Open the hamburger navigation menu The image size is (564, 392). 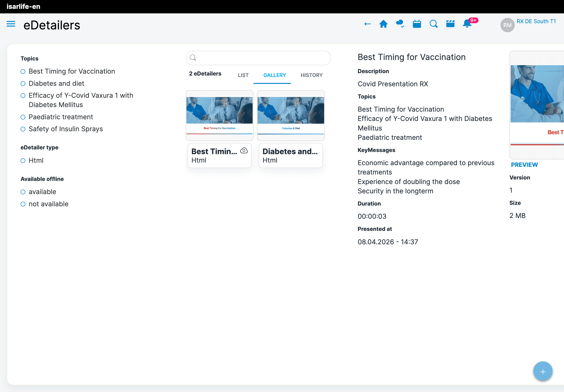(x=11, y=24)
